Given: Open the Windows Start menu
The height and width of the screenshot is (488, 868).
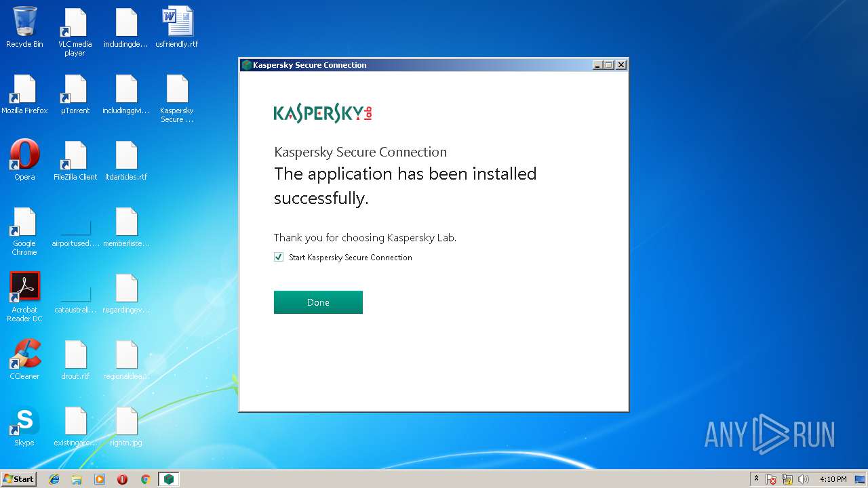Looking at the screenshot, I should (x=18, y=479).
